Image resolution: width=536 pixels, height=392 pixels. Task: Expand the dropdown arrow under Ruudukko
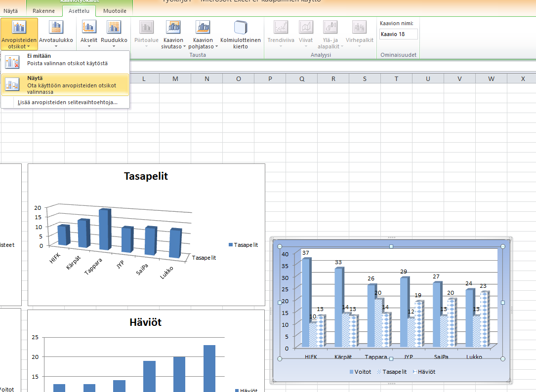114,47
